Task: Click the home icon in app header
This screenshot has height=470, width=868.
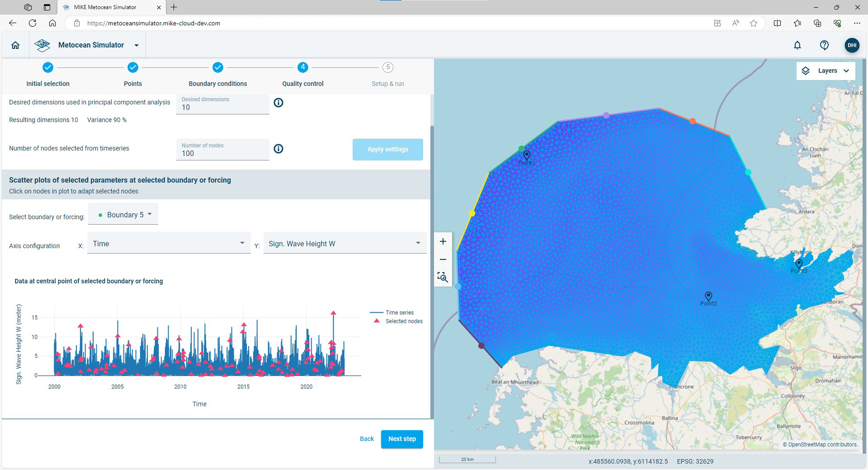Action: [15, 45]
